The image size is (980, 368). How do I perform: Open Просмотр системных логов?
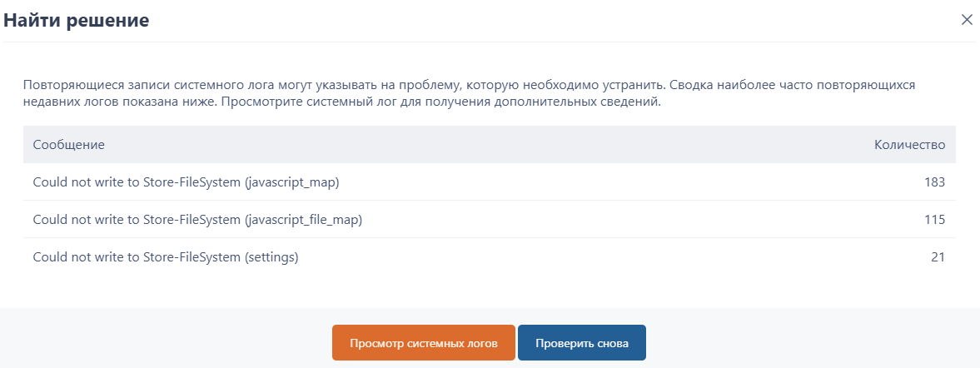[x=423, y=343]
